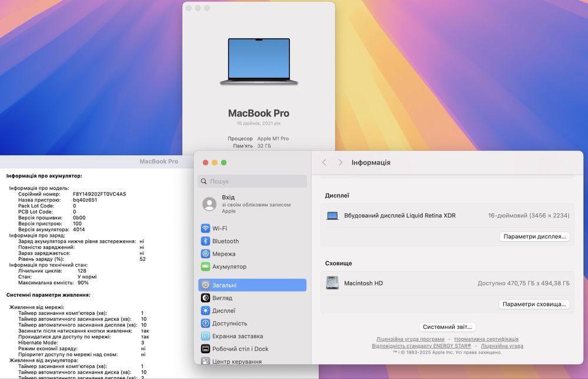Click the sun icon next to Дисплеї
588x379 pixels.
[x=205, y=310]
